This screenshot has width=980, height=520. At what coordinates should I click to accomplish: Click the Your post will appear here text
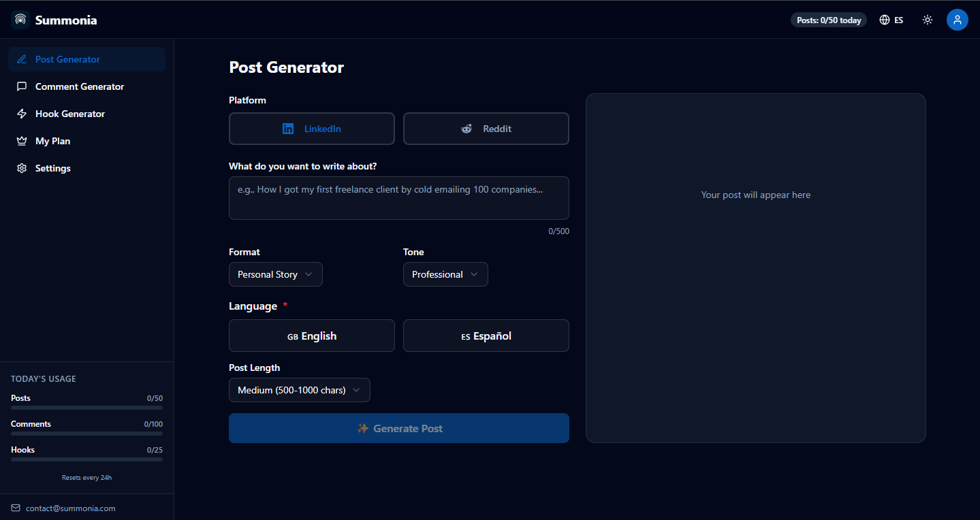(756, 195)
